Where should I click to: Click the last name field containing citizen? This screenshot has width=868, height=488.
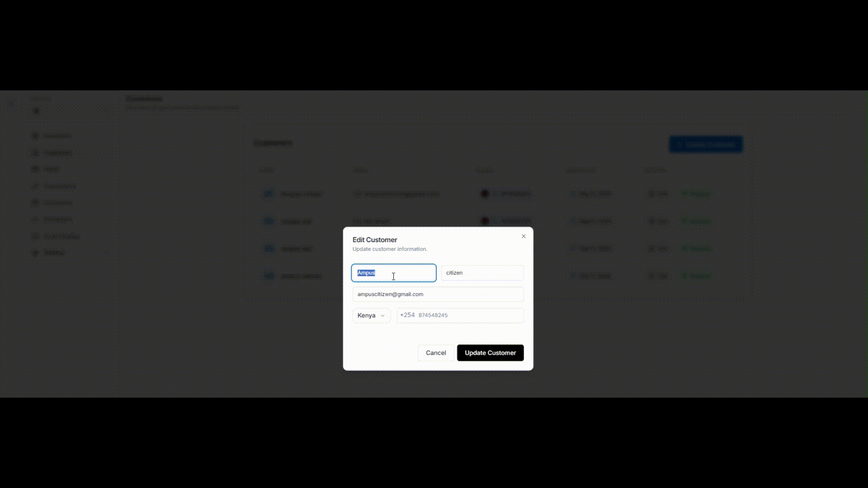(x=482, y=273)
